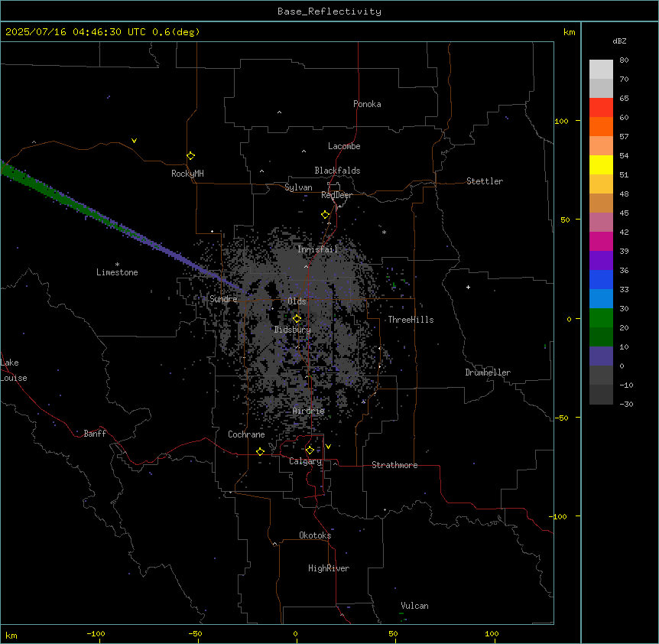
Task: Click the Base_Reflectivity title text
Action: [x=329, y=11]
